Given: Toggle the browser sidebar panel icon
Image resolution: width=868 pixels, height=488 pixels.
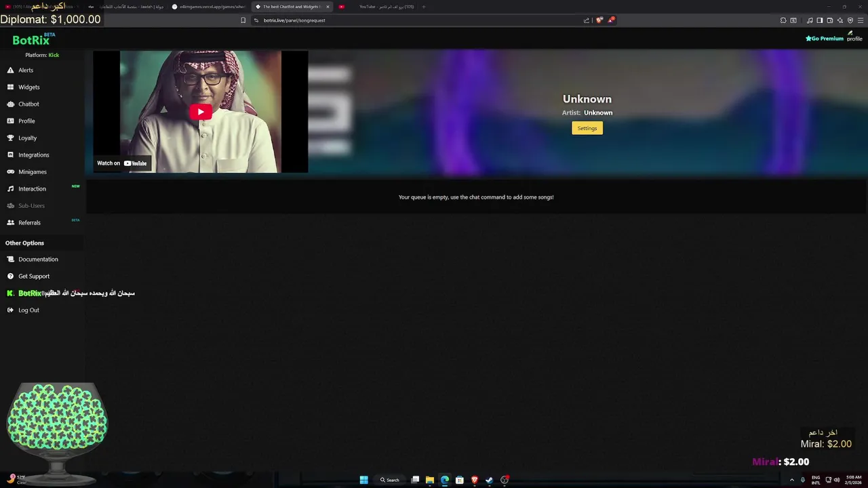Looking at the screenshot, I should 819,20.
